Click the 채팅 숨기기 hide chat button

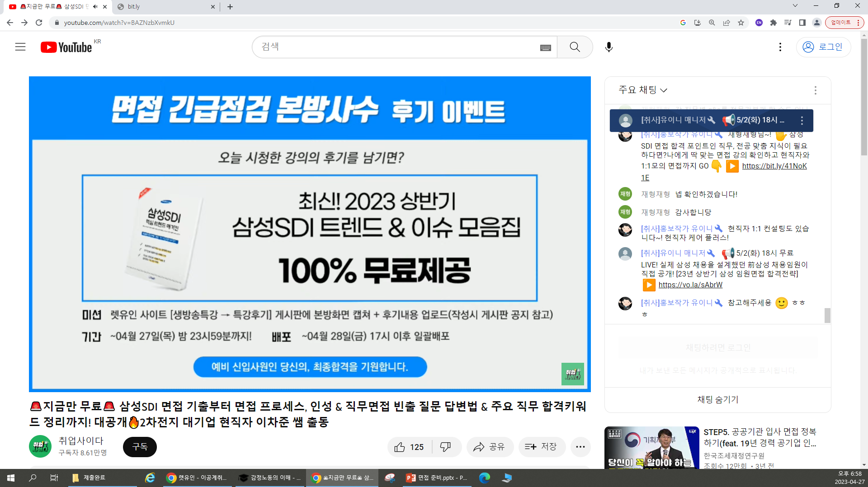pos(717,399)
